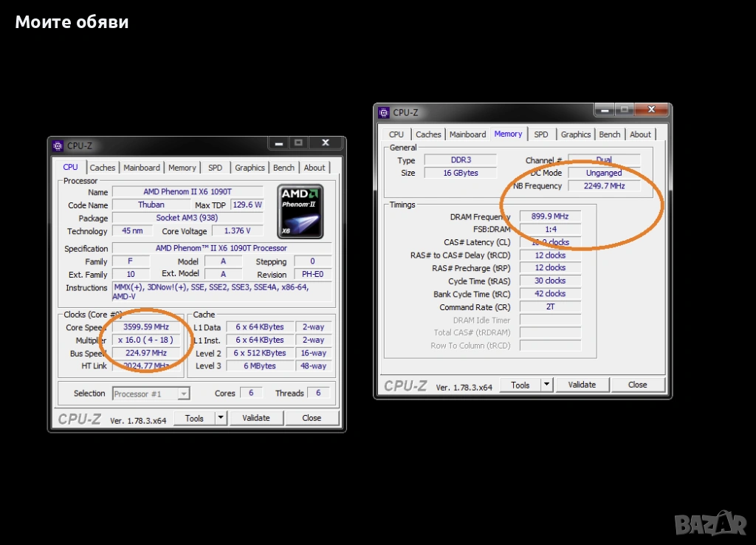Minimize the left CPU-Z window
Image resolution: width=756 pixels, height=545 pixels.
click(278, 143)
